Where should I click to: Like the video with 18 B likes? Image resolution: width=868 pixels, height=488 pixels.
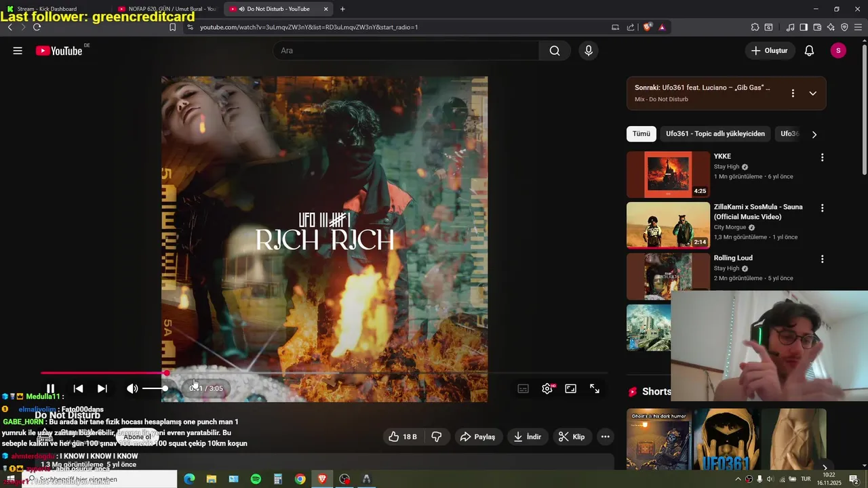pos(403,436)
